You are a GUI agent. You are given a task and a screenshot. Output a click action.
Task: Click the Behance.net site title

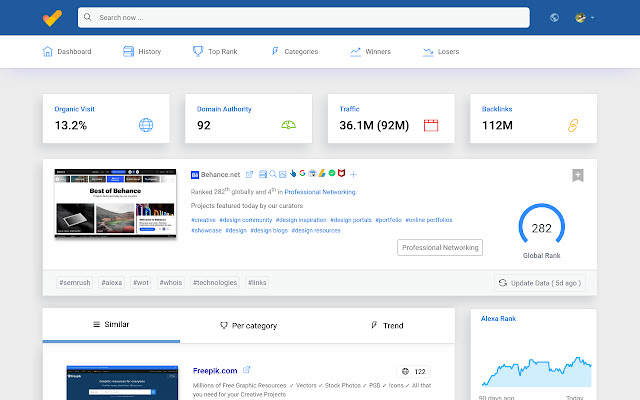220,174
